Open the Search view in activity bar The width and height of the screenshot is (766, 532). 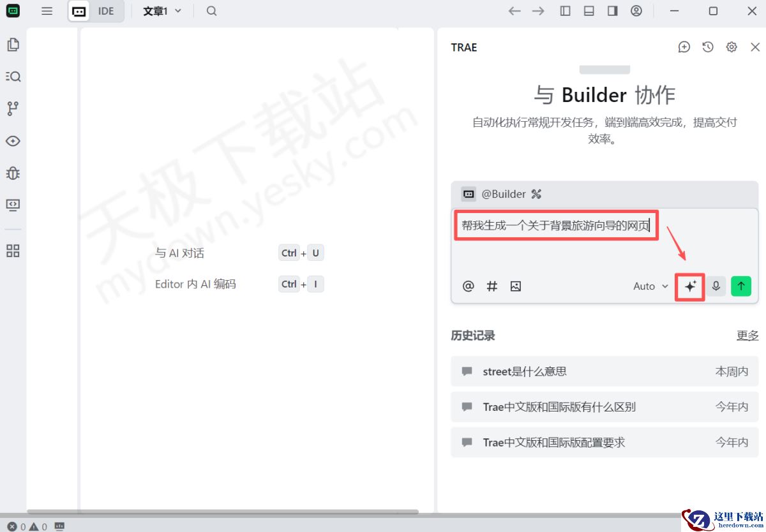click(x=13, y=77)
